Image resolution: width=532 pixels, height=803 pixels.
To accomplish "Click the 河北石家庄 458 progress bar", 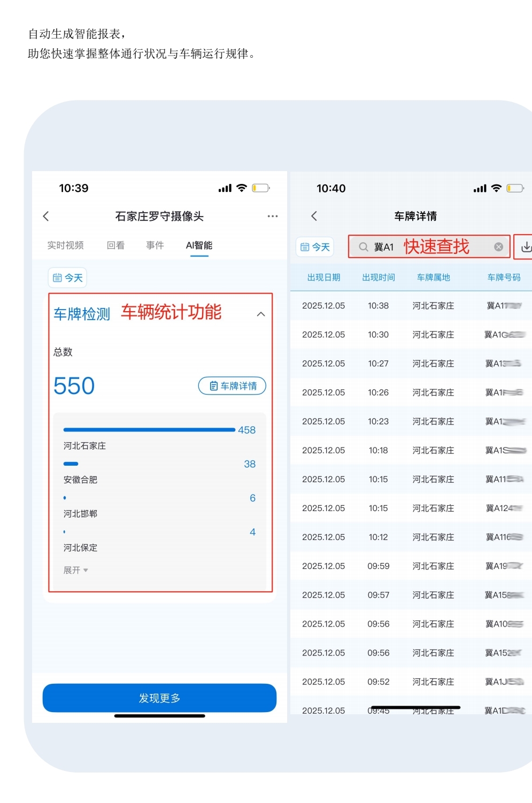I will click(149, 430).
